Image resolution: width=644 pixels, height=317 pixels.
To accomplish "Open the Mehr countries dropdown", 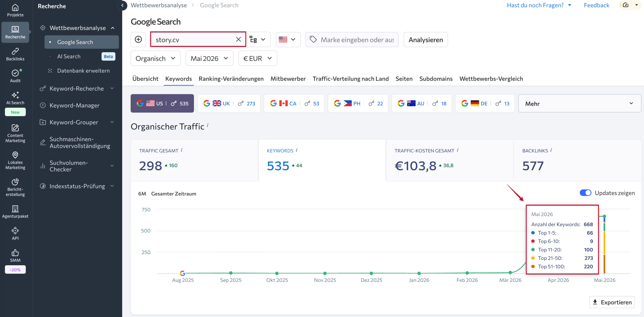I will point(579,103).
